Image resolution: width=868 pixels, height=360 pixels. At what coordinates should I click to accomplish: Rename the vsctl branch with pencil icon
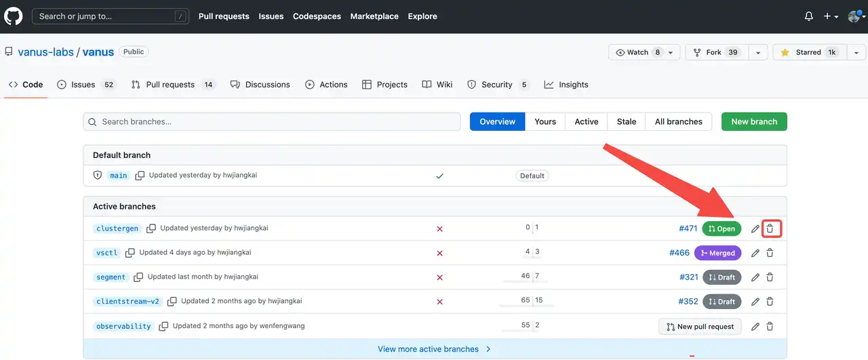pyautogui.click(x=755, y=253)
